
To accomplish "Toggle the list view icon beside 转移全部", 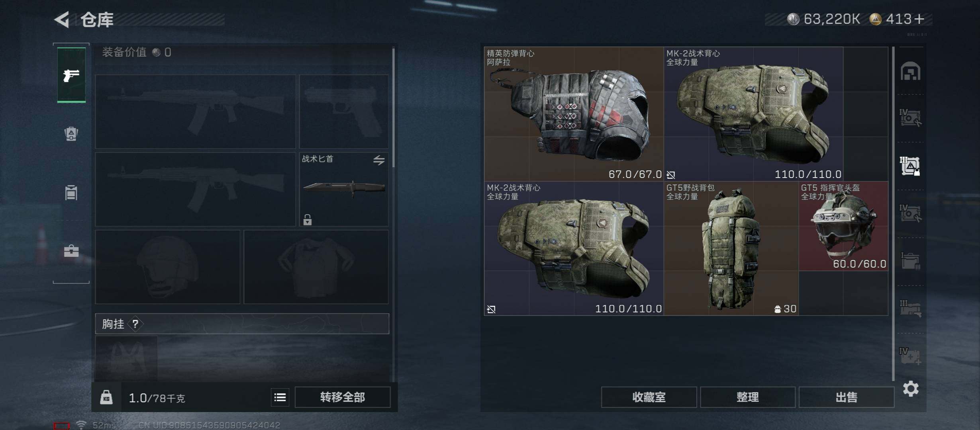I will click(x=280, y=397).
